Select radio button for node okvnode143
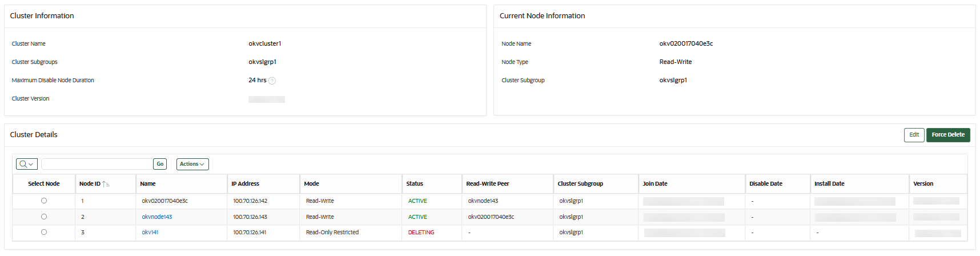The image size is (980, 256). coord(44,217)
